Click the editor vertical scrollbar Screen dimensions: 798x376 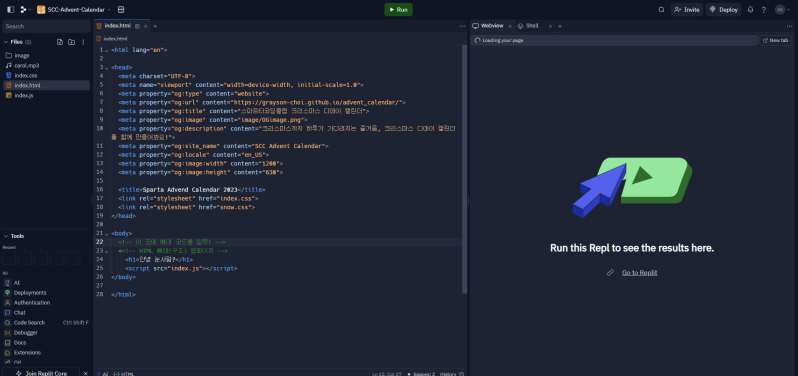pyautogui.click(x=464, y=168)
